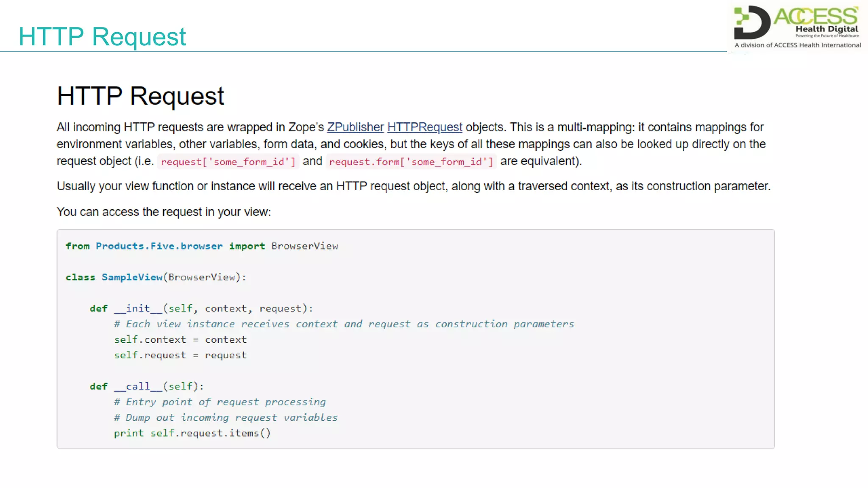Screen dimensions: 868x488
Task: Click the 'print self.request.items()' code line
Action: point(192,433)
